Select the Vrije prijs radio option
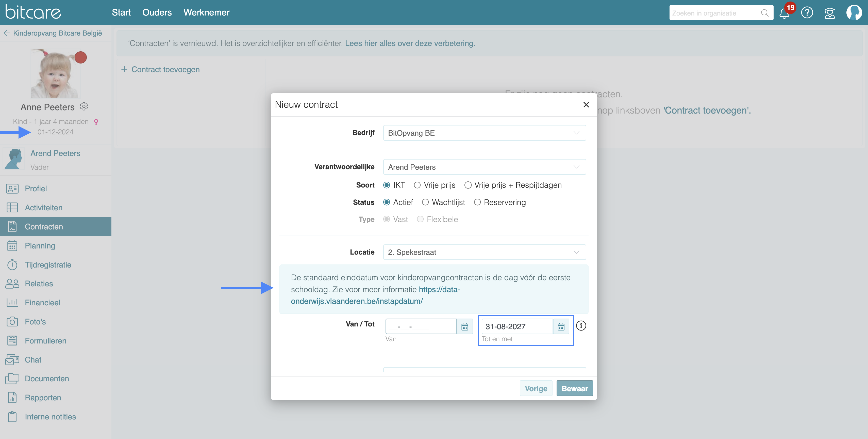The height and width of the screenshot is (439, 868). (417, 185)
